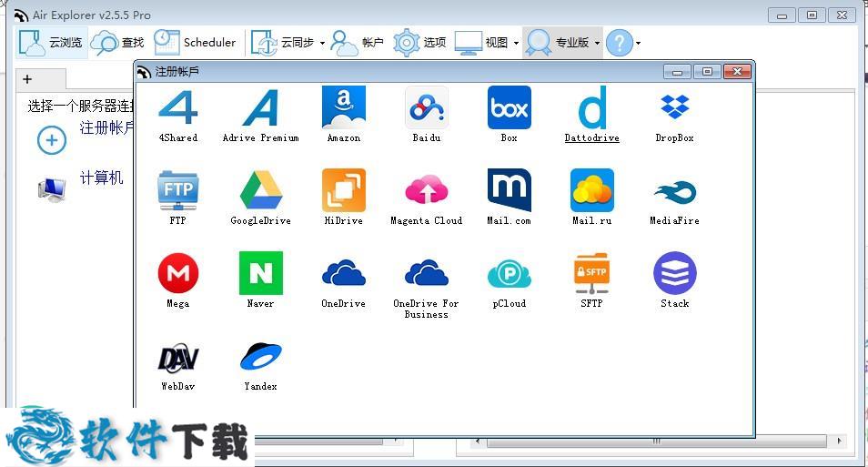Select the pCloud icon
Image resolution: width=868 pixels, height=467 pixels.
510,274
